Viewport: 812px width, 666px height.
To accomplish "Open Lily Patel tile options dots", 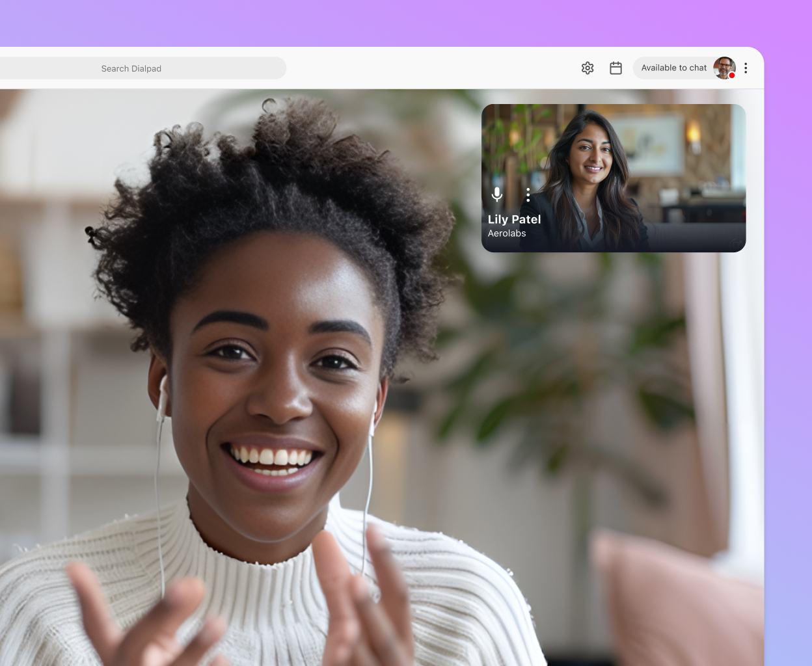I will pos(528,194).
